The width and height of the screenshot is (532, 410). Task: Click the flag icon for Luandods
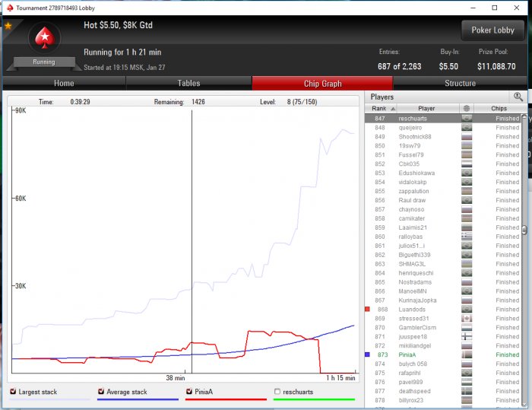(467, 310)
